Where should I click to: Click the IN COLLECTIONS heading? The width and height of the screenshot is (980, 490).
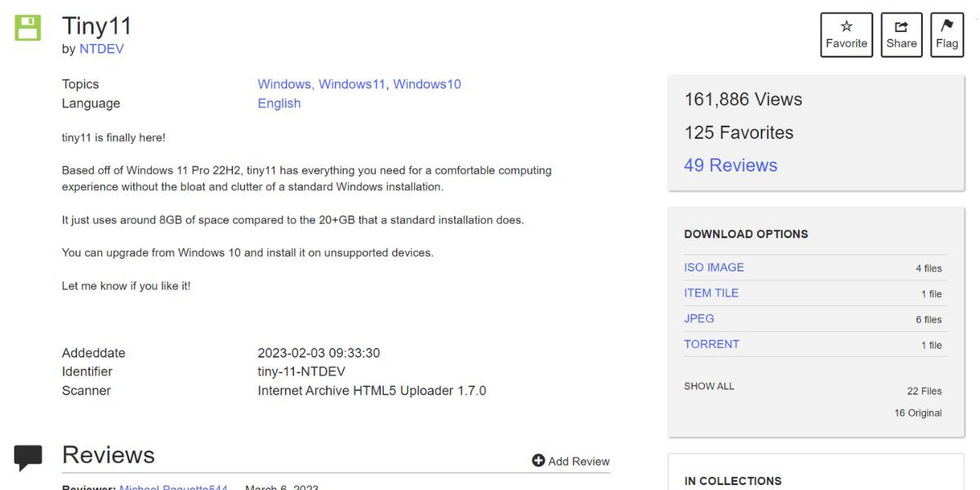tap(733, 481)
